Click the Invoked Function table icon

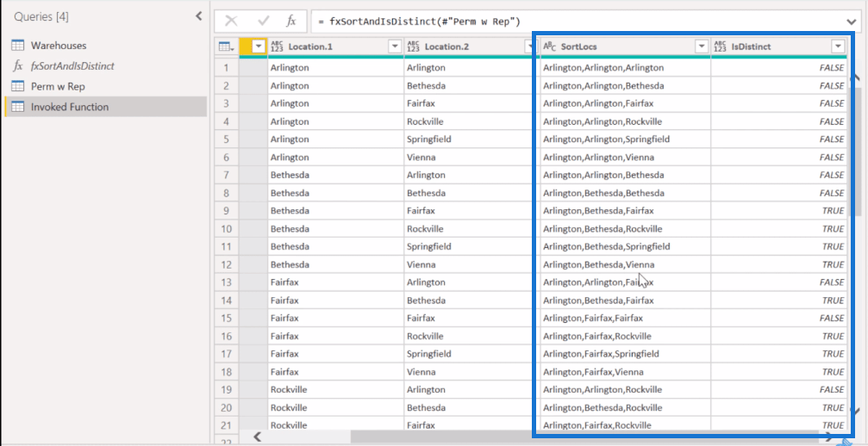tap(18, 107)
